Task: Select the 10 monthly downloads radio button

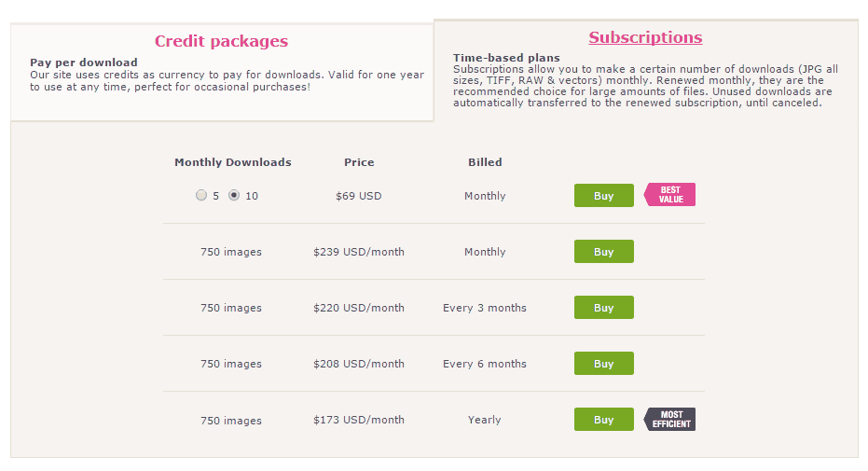Action: (234, 195)
